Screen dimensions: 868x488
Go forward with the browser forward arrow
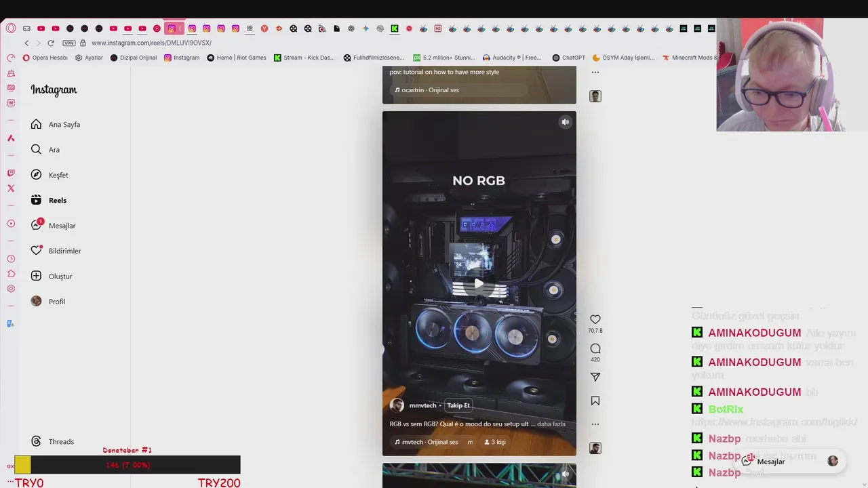pos(38,43)
